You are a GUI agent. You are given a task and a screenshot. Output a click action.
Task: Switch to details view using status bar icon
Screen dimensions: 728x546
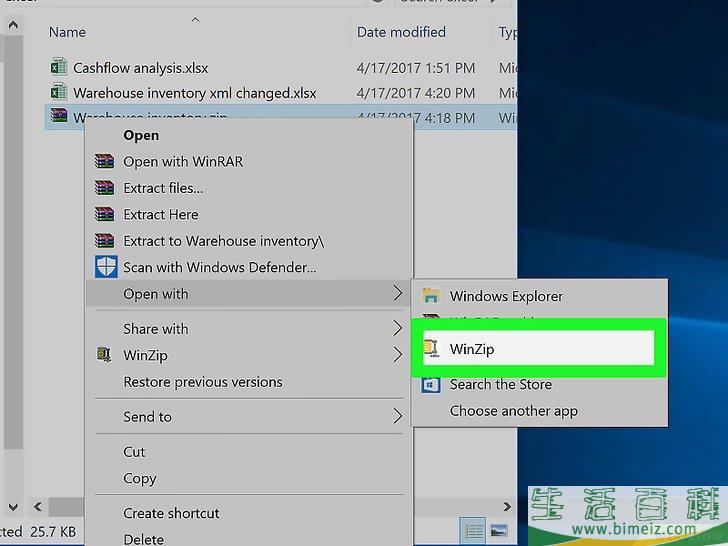tap(473, 530)
